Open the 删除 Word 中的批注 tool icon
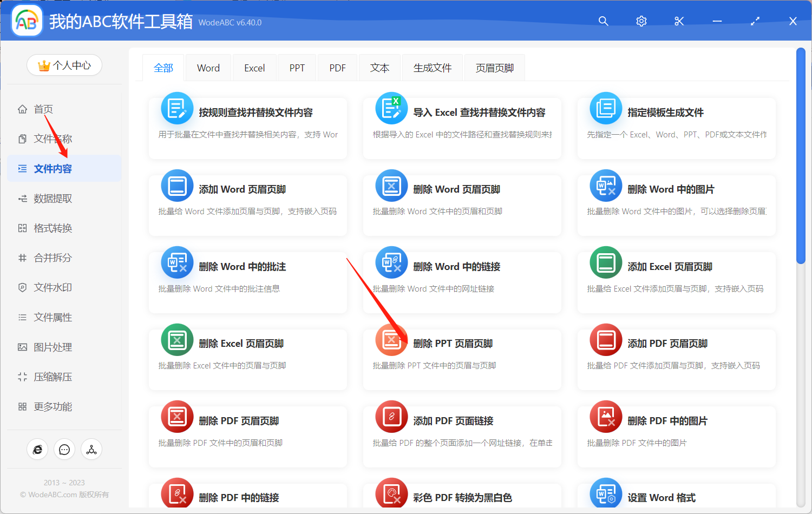This screenshot has width=812, height=514. coord(177,262)
